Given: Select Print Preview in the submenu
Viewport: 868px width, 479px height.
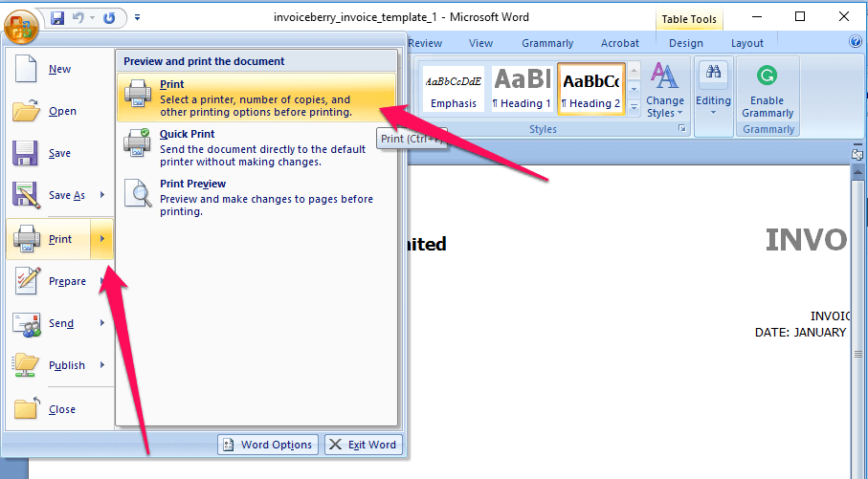Looking at the screenshot, I should pos(256,198).
